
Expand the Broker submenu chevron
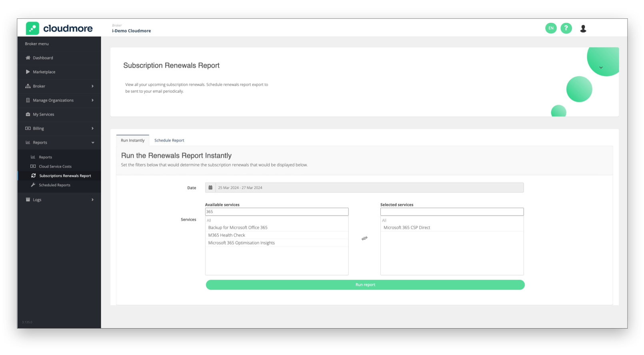(x=92, y=86)
